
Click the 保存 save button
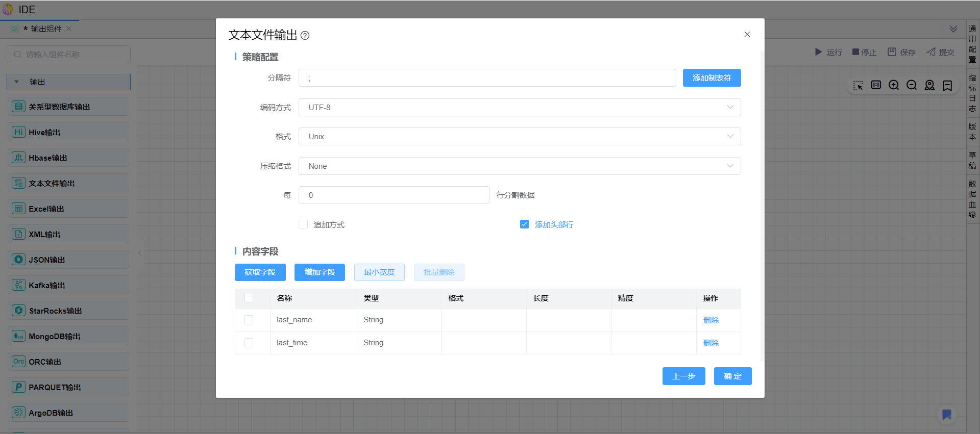point(901,52)
